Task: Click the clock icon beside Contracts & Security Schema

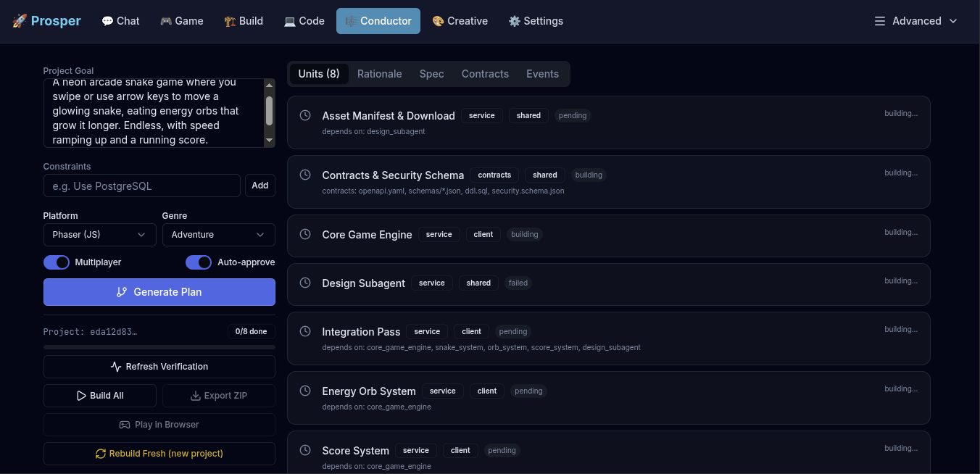Action: 306,175
